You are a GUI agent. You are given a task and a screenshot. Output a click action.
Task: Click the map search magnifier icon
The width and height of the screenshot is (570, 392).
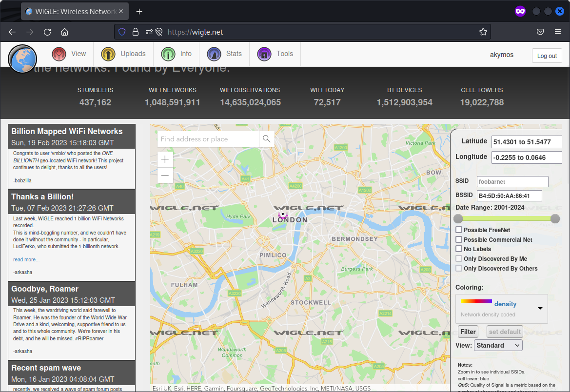[266, 139]
